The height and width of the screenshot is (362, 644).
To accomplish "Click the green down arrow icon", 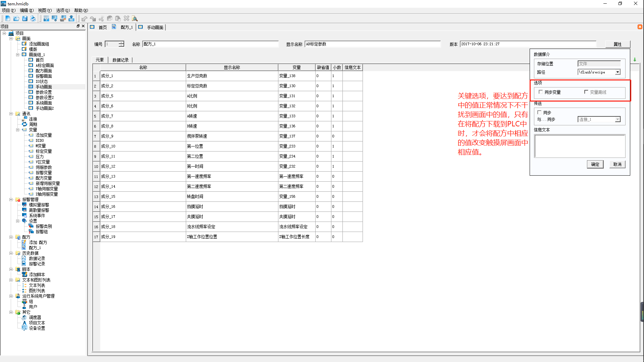I will tap(635, 60).
